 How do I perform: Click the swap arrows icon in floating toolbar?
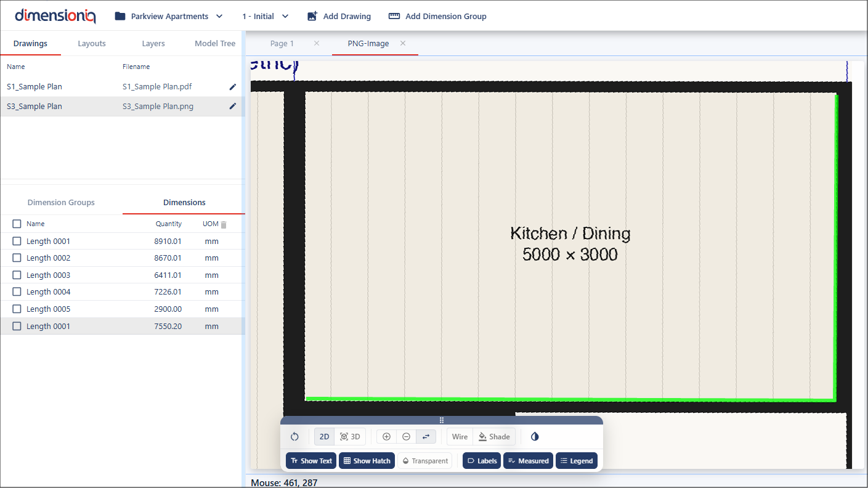coord(426,437)
